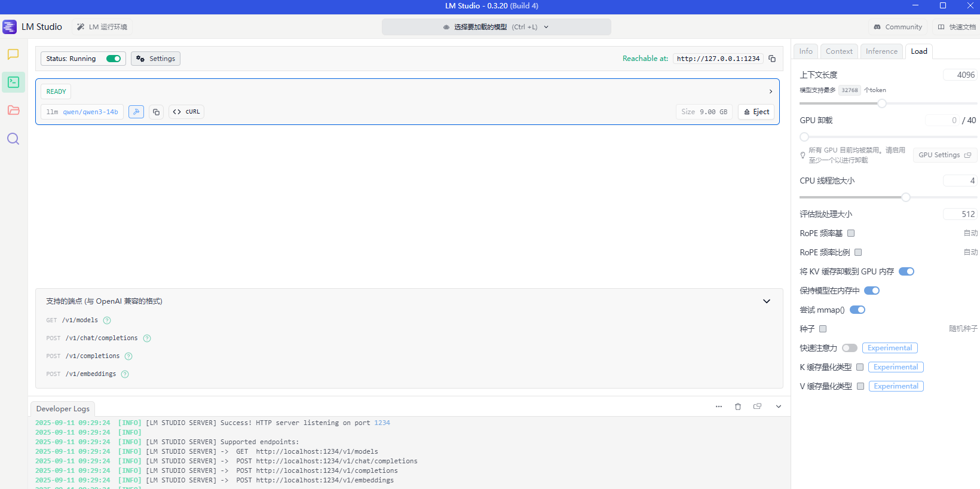Screen dimensions: 980x489
Task: Edit the context length value 4096
Action: pos(960,75)
